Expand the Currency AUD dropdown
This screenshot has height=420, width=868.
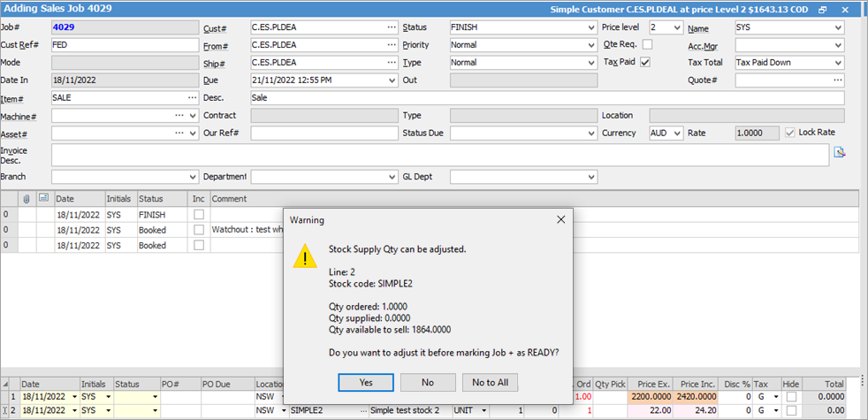pos(676,134)
